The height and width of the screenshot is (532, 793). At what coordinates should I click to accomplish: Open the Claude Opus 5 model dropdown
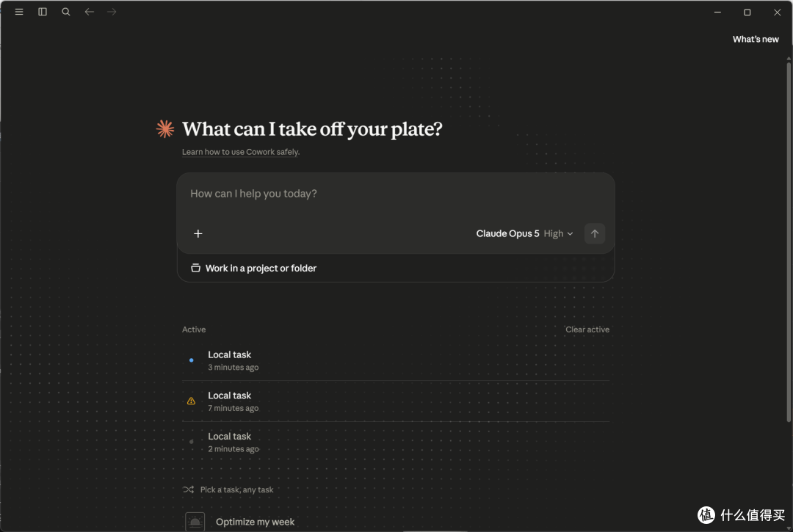pos(507,233)
